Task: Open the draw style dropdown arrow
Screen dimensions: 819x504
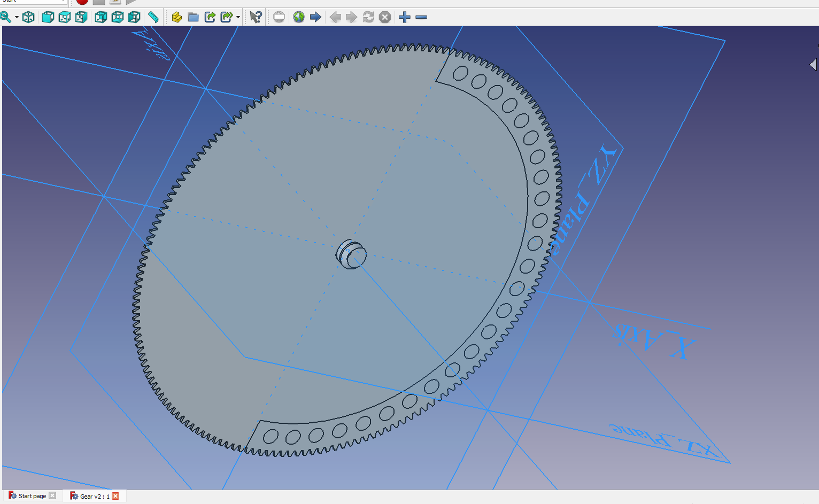Action: 17,18
